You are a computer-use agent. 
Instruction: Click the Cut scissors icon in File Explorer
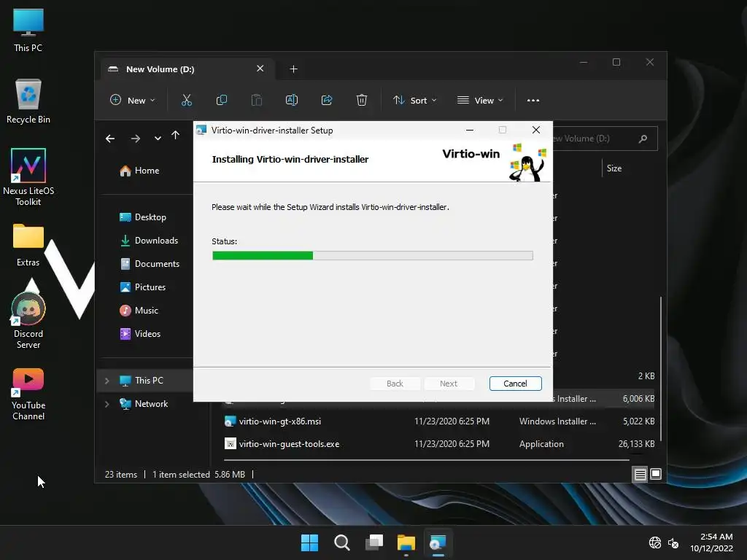186,100
